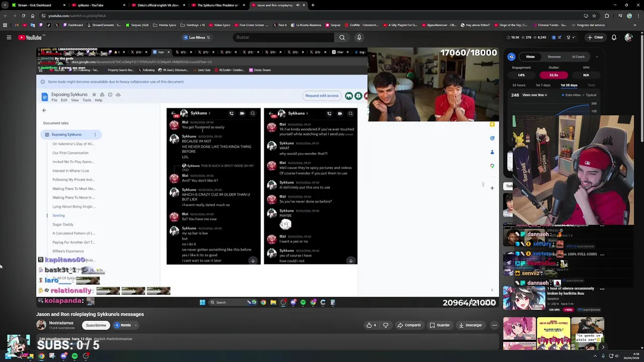This screenshot has height=362, width=644.
Task: Click the vidIQ logo in stats panel
Action: 511,57
